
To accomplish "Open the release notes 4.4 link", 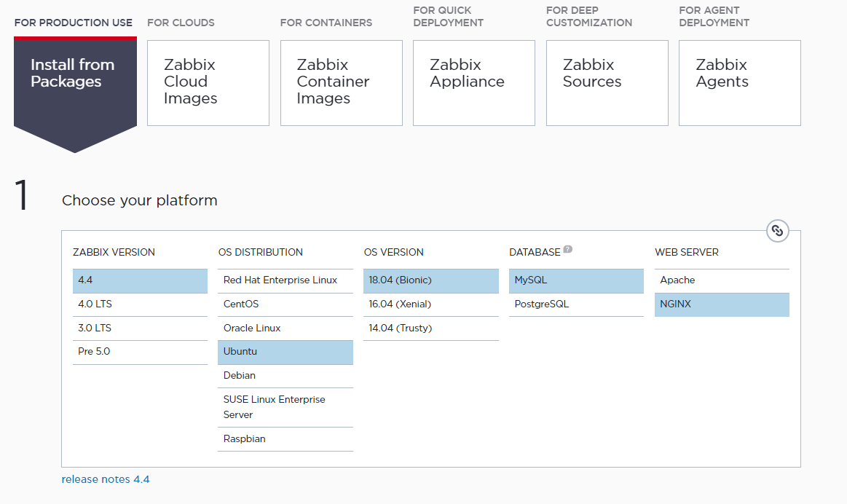I will [x=106, y=479].
